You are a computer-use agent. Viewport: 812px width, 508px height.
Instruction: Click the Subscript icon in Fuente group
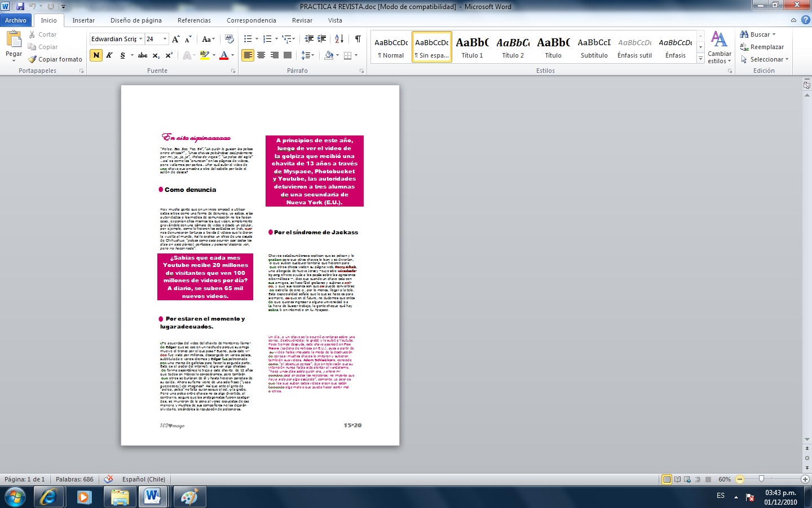point(156,55)
